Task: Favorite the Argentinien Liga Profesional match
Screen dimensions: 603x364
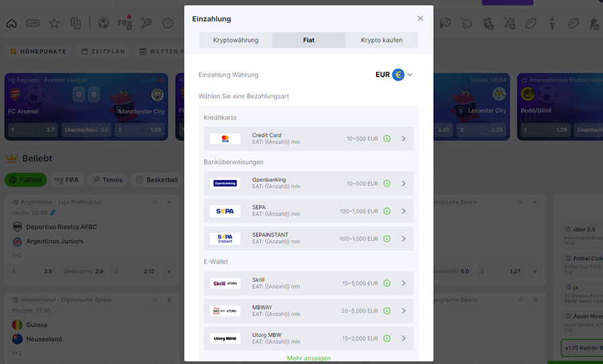Action: click(169, 201)
